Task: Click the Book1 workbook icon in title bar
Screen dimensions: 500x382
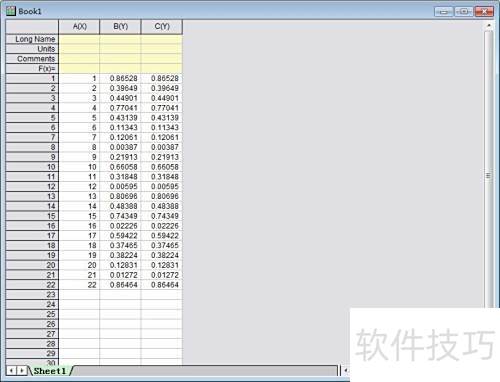Action: tap(11, 11)
